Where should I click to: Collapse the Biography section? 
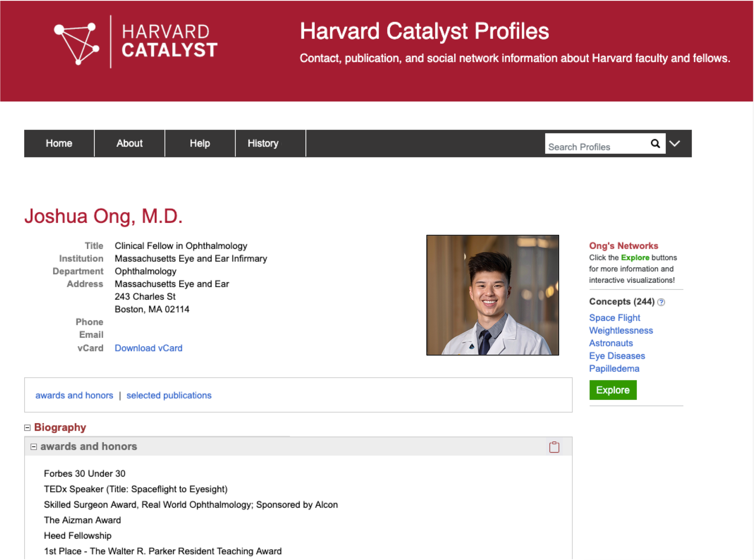(27, 428)
